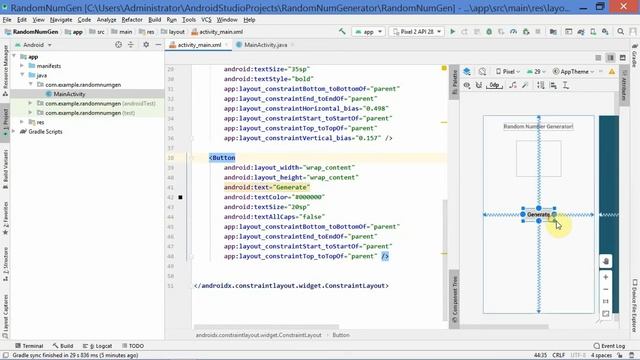640x360 pixels.
Task: Click the black #000000 color swatch in gutter
Action: [x=180, y=197]
